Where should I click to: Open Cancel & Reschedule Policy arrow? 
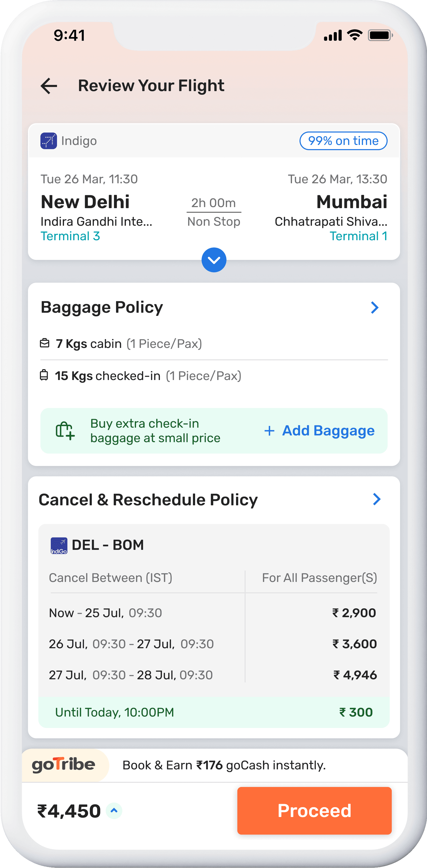pyautogui.click(x=376, y=499)
